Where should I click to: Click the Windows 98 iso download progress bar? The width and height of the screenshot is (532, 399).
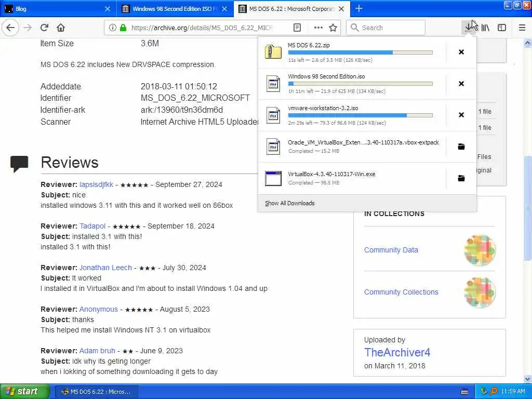click(x=361, y=84)
